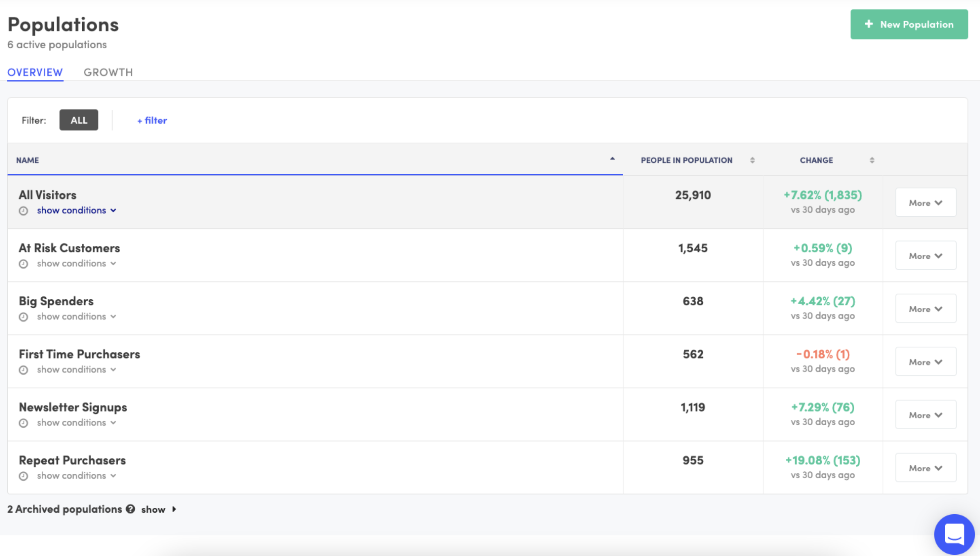This screenshot has height=556, width=980.
Task: Open the All Visitors population
Action: [x=47, y=195]
